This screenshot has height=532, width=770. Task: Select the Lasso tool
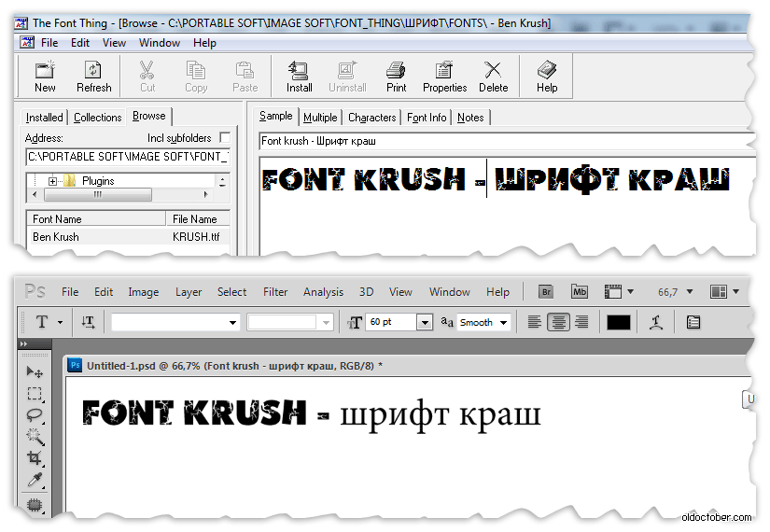(x=35, y=415)
